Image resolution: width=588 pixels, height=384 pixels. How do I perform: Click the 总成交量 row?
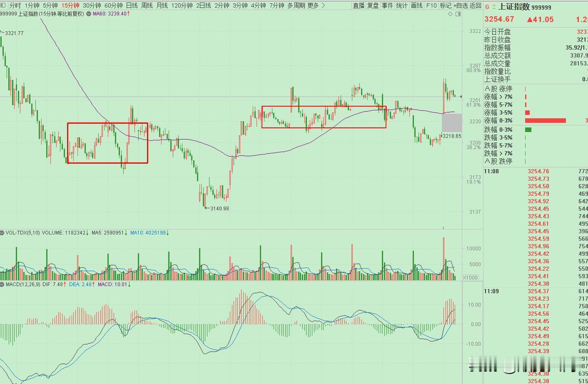[536, 63]
